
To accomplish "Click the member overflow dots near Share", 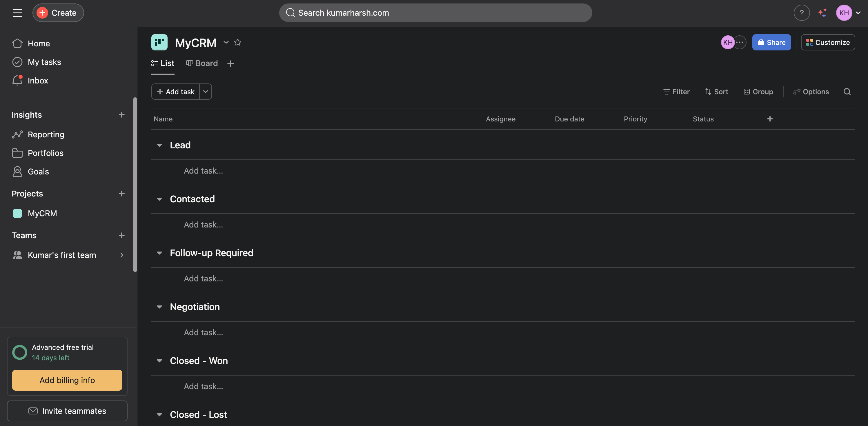I will coord(740,42).
